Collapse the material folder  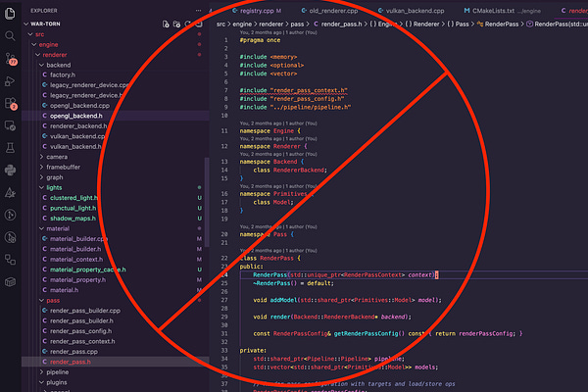[41, 228]
